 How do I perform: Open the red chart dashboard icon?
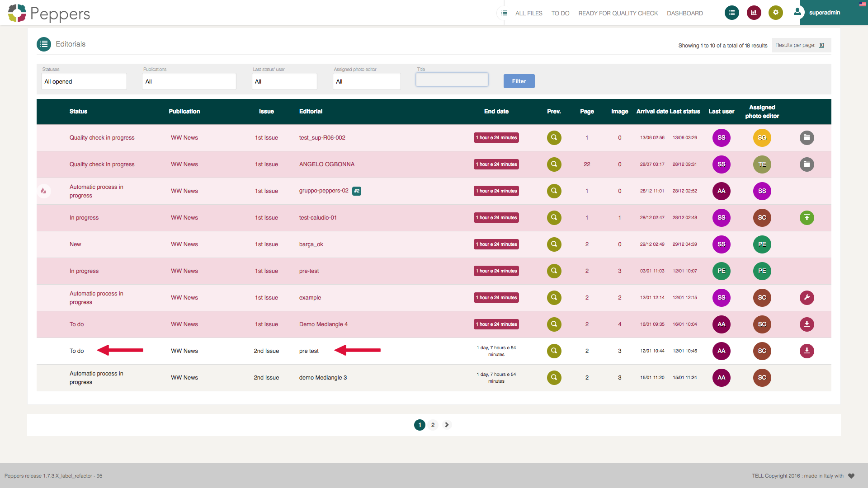(x=754, y=13)
